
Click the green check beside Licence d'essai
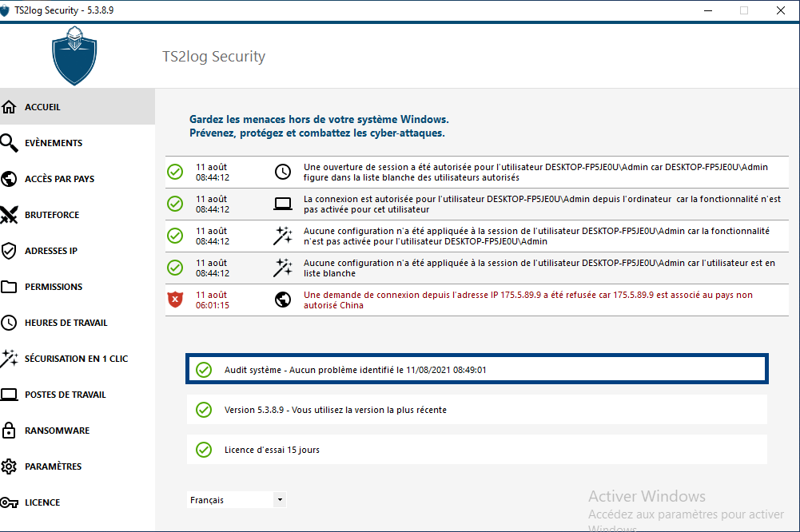[204, 450]
